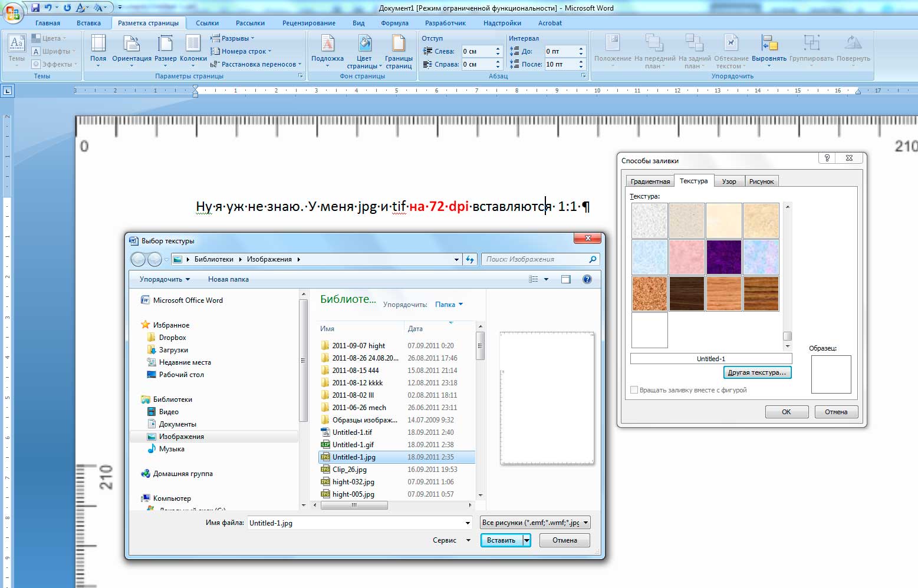The height and width of the screenshot is (588, 918).
Task: Open Поля margins menu
Action: pos(98,51)
